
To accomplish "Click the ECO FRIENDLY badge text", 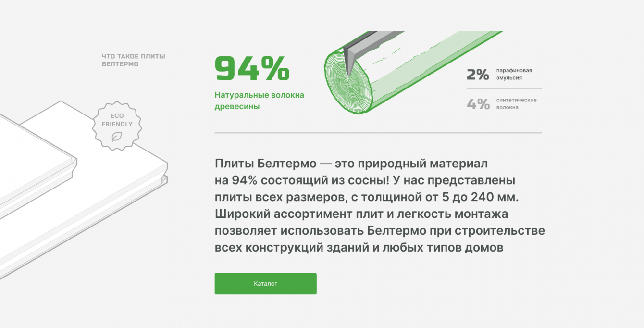I will [x=117, y=120].
